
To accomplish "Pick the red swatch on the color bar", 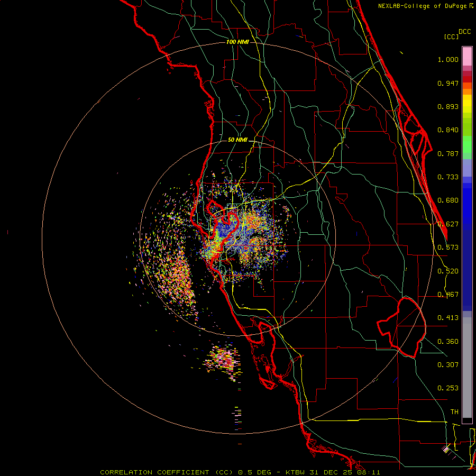I will coord(467,79).
